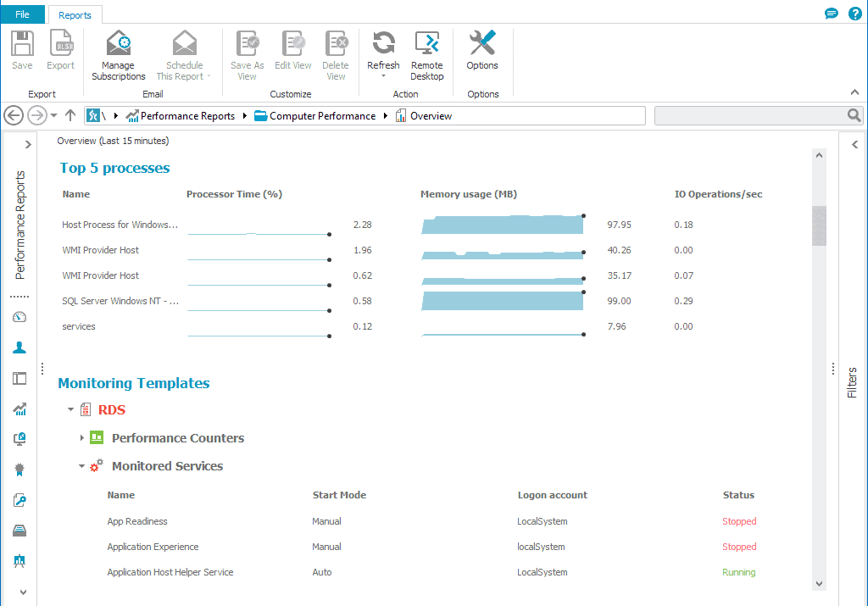868x606 pixels.
Task: Open the award badge sidebar icon
Action: point(19,470)
